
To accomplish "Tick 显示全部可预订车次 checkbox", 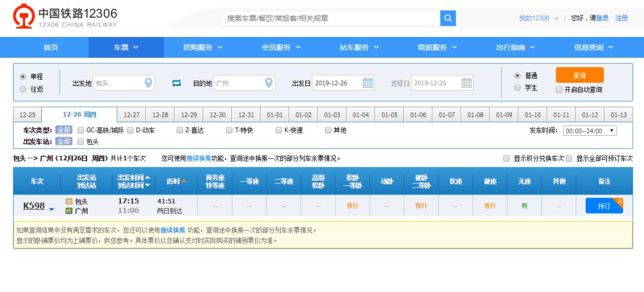I will coord(569,159).
